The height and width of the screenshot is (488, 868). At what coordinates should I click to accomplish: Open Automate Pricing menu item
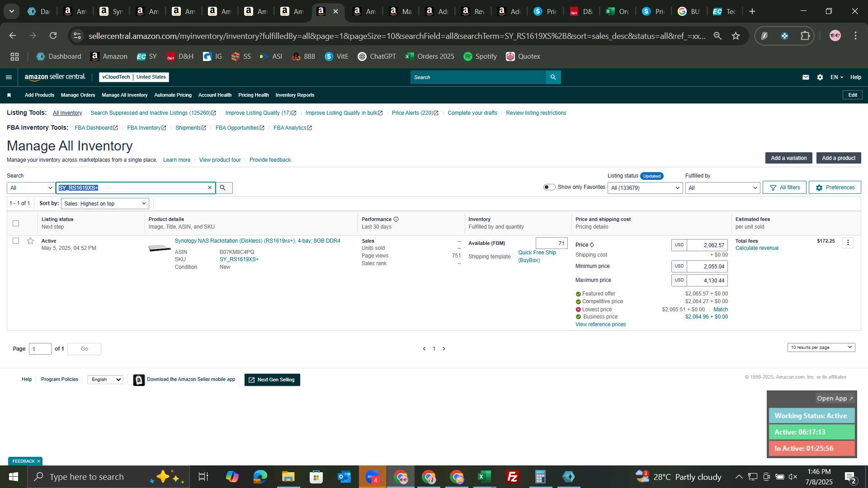click(x=173, y=95)
